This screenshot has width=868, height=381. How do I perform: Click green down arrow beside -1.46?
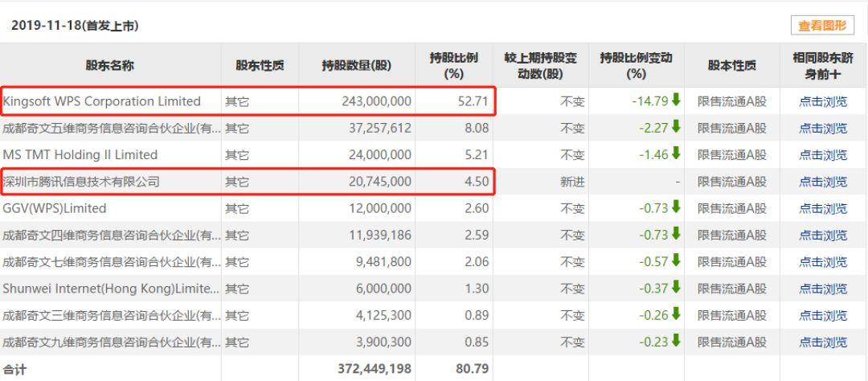tap(676, 154)
